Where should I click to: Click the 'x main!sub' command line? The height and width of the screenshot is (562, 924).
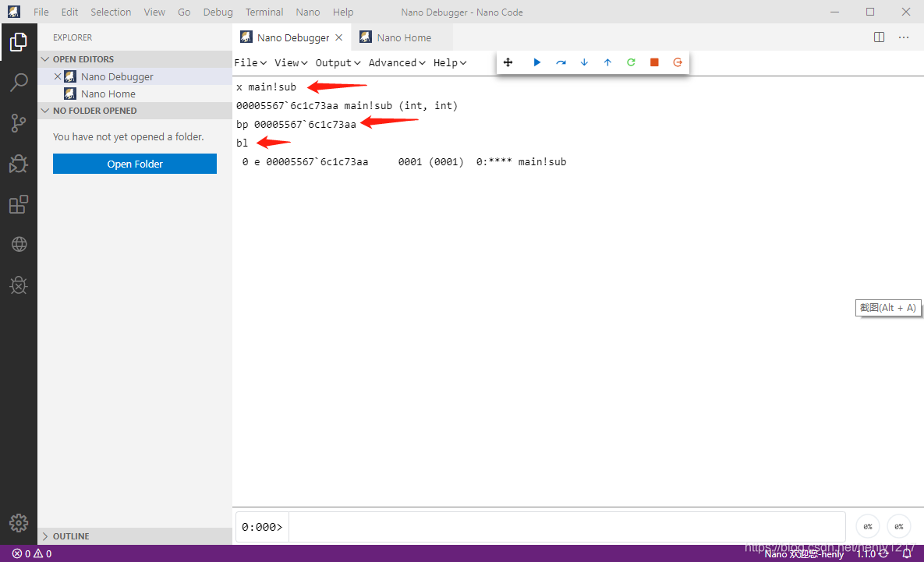(x=267, y=87)
